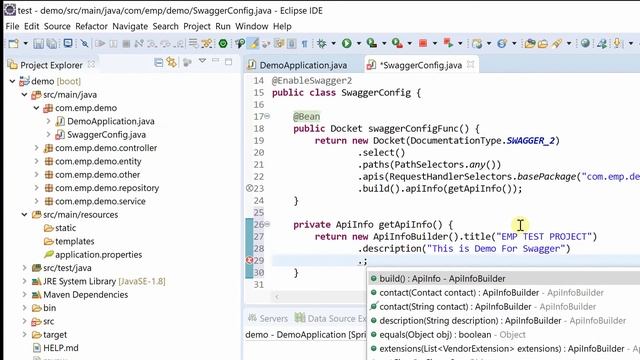Choose build() : ApiInfo autocomplete suggestion
Screen dimensions: 640x360
(x=504, y=279)
